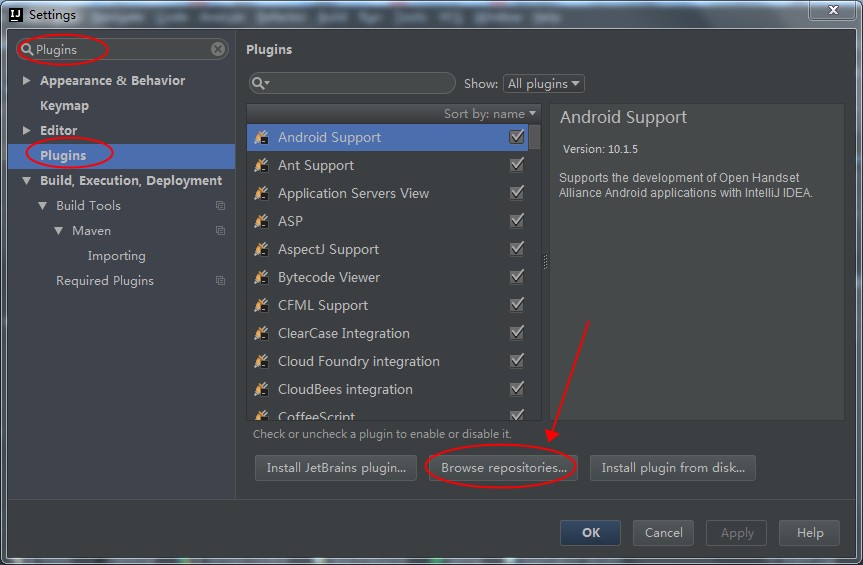Toggle the ASP plugin checkbox

[516, 221]
